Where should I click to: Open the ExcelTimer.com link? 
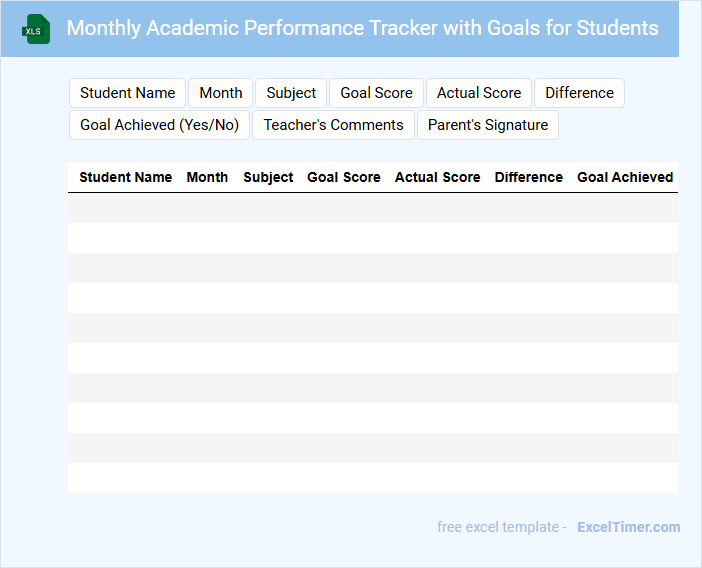click(628, 527)
